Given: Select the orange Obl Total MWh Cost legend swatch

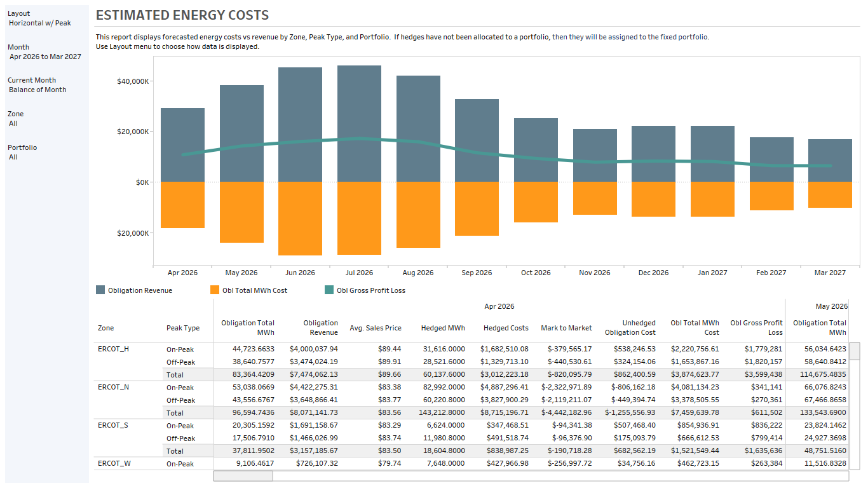Looking at the screenshot, I should (x=214, y=290).
